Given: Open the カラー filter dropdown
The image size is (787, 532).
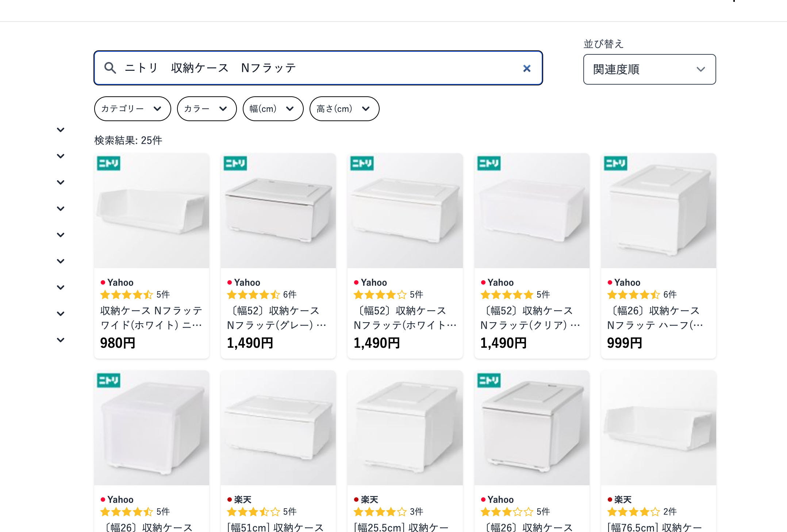Looking at the screenshot, I should pos(207,109).
